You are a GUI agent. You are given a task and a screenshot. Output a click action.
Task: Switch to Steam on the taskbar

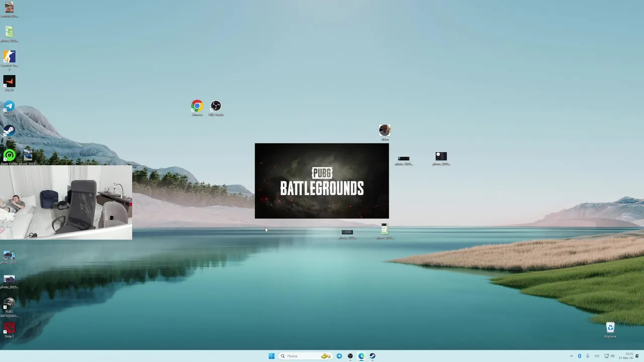pyautogui.click(x=372, y=356)
